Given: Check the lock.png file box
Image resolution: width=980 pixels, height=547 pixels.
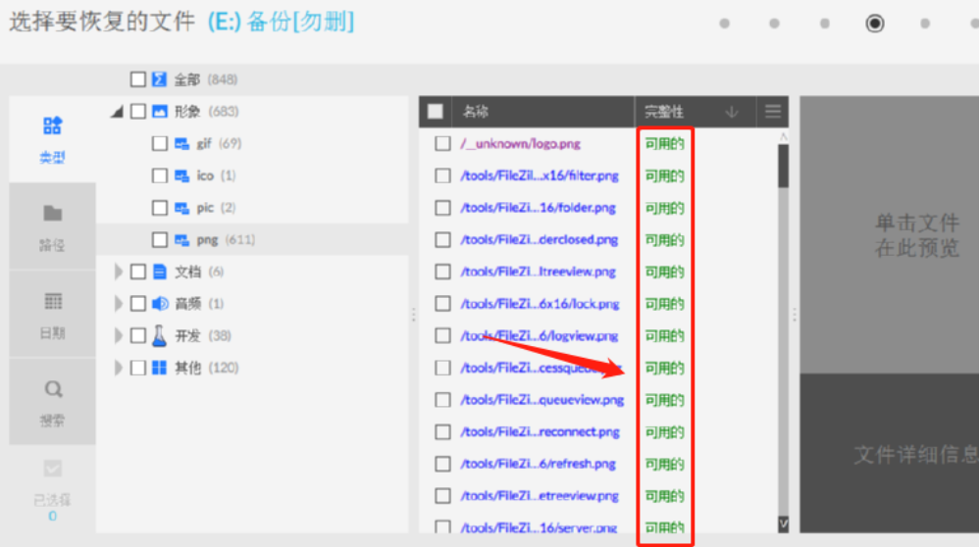Looking at the screenshot, I should point(442,304).
